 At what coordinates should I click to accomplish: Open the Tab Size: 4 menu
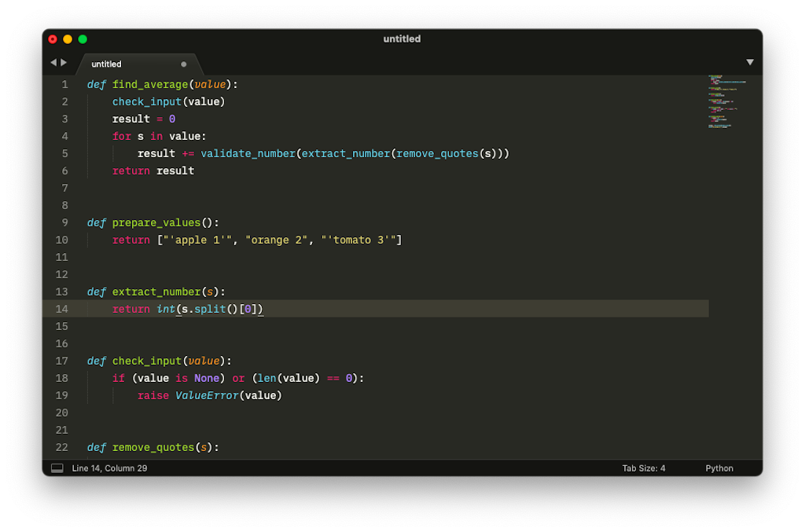644,468
